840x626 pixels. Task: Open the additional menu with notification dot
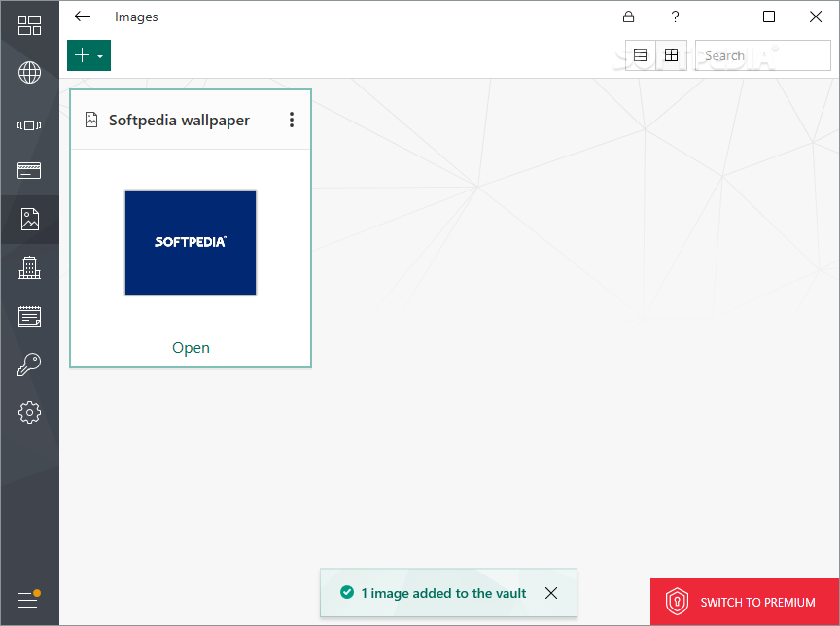pos(29,599)
